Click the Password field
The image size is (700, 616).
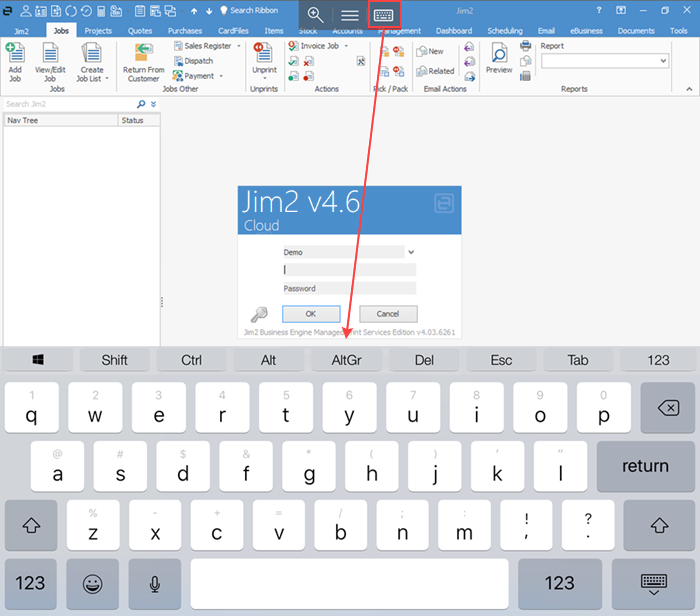(350, 288)
